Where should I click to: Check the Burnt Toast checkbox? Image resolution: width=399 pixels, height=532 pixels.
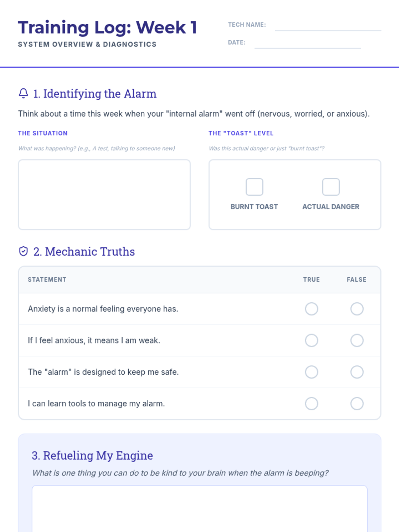[x=254, y=187]
